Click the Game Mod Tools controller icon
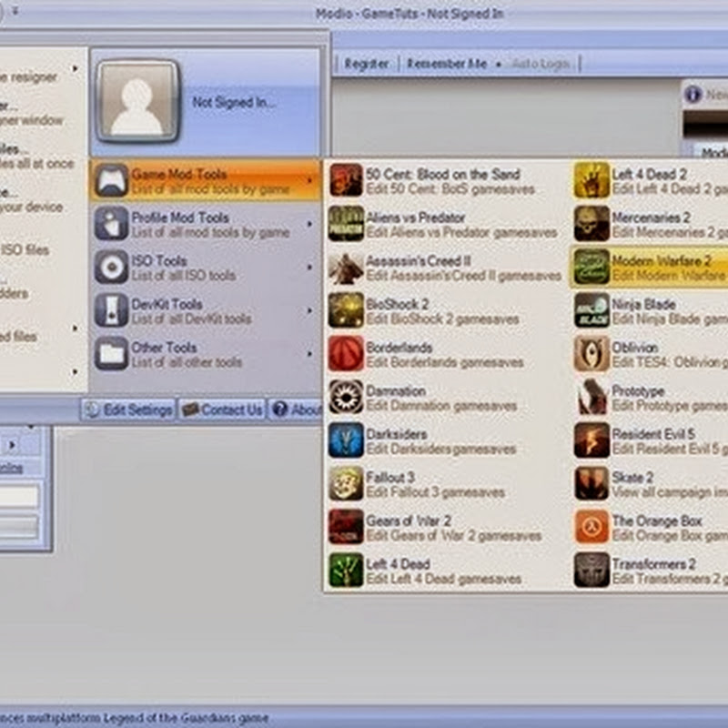Viewport: 728px width, 728px height. [x=111, y=180]
